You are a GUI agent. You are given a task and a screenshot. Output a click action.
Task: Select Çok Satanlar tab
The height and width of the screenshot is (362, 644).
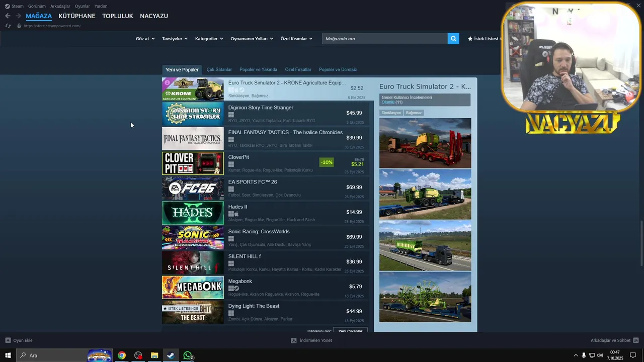(219, 69)
